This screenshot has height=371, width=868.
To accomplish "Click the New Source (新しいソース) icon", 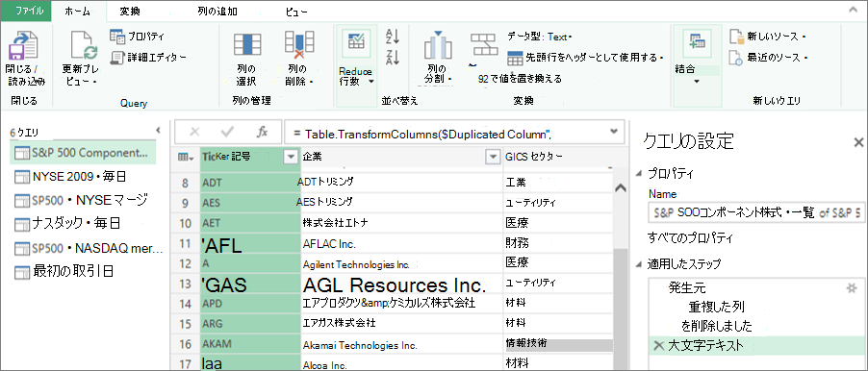I will click(735, 37).
